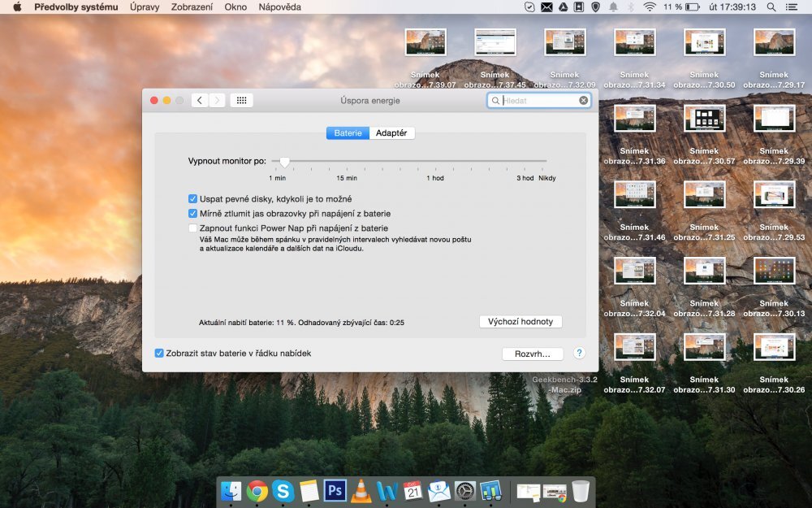The width and height of the screenshot is (812, 508).
Task: Toggle showing battery status in menu bar
Action: point(159,354)
